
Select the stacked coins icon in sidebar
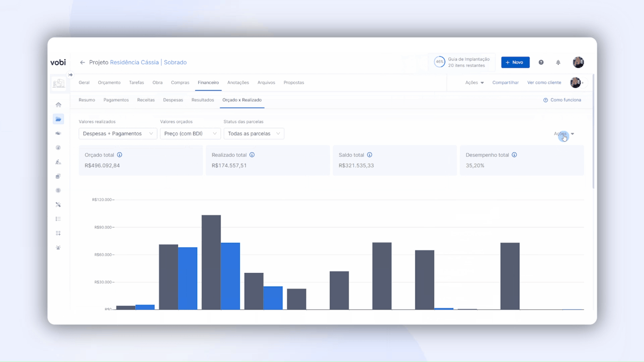pyautogui.click(x=58, y=176)
